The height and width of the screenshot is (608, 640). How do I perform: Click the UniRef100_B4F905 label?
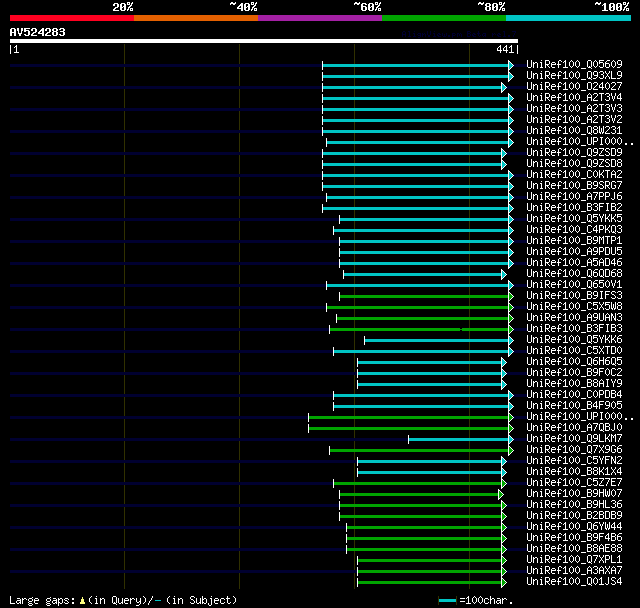click(x=574, y=406)
